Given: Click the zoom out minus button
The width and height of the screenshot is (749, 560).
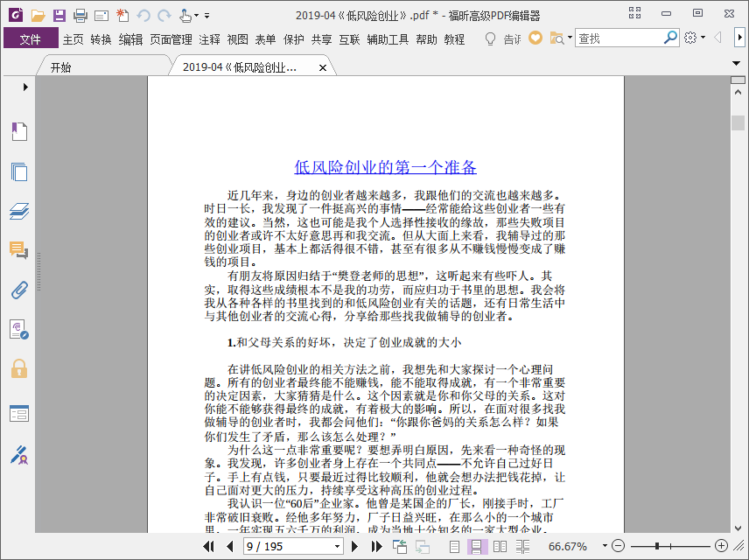Looking at the screenshot, I should click(618, 546).
